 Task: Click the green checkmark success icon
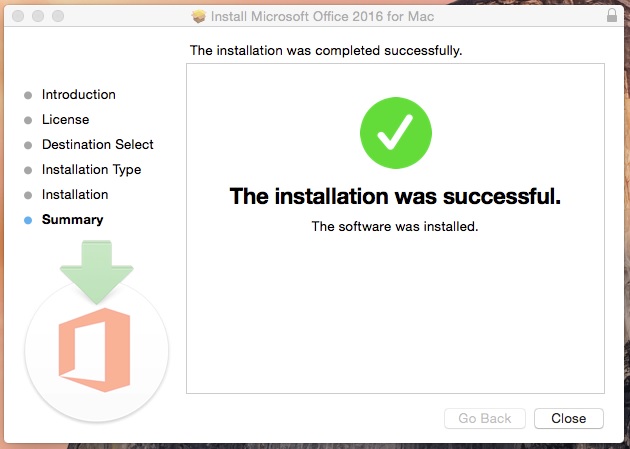tap(396, 133)
